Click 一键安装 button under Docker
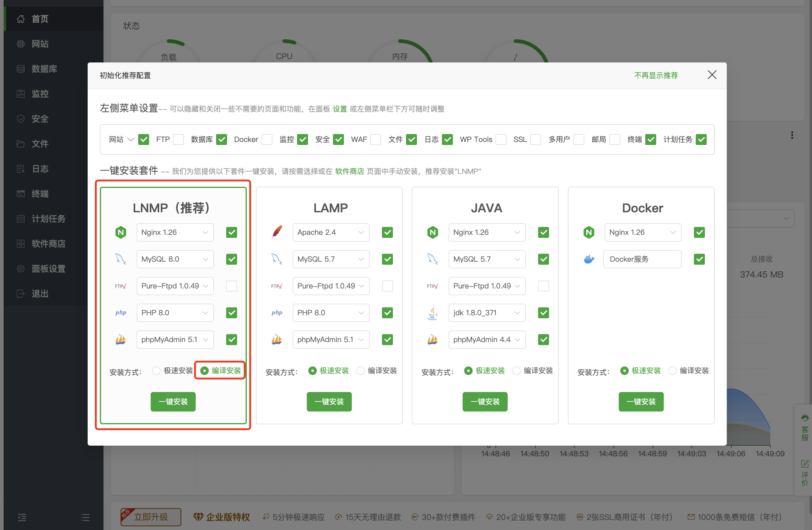This screenshot has height=530, width=812. coord(641,401)
